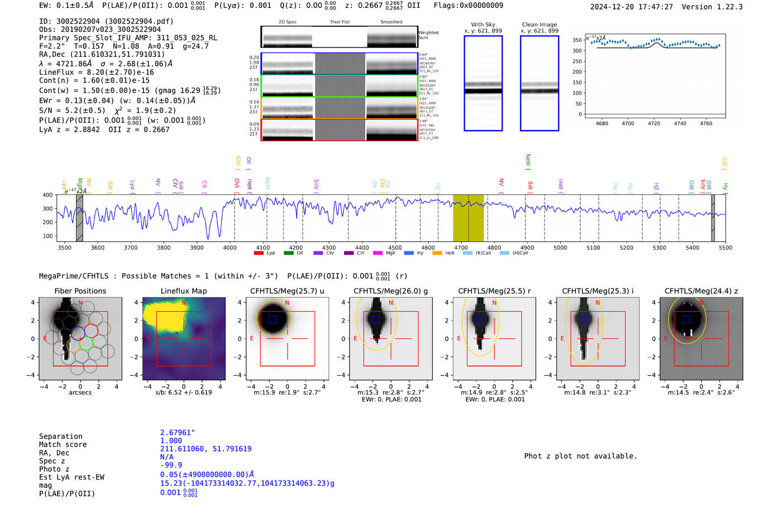Click the zoomed emission line plot

point(655,76)
